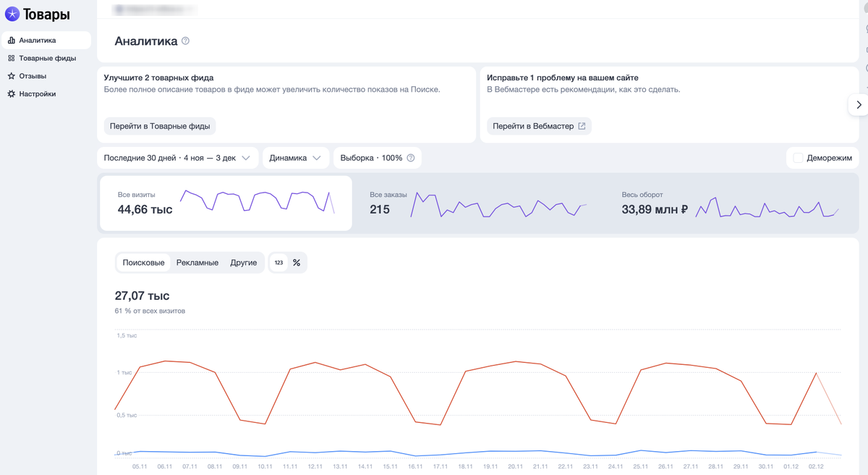The image size is (868, 475).
Task: Select the Другие tab
Action: pyautogui.click(x=244, y=263)
